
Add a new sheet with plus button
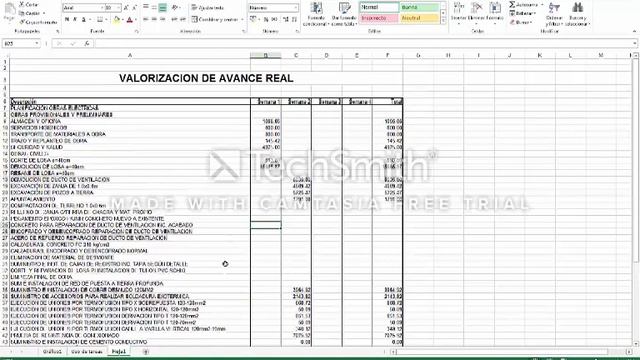146,351
